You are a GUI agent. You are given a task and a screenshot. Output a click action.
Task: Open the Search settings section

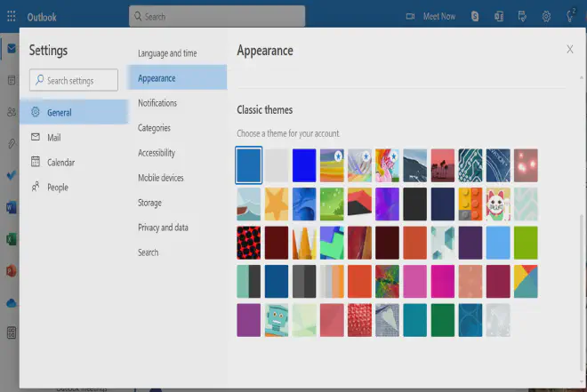[177, 252]
